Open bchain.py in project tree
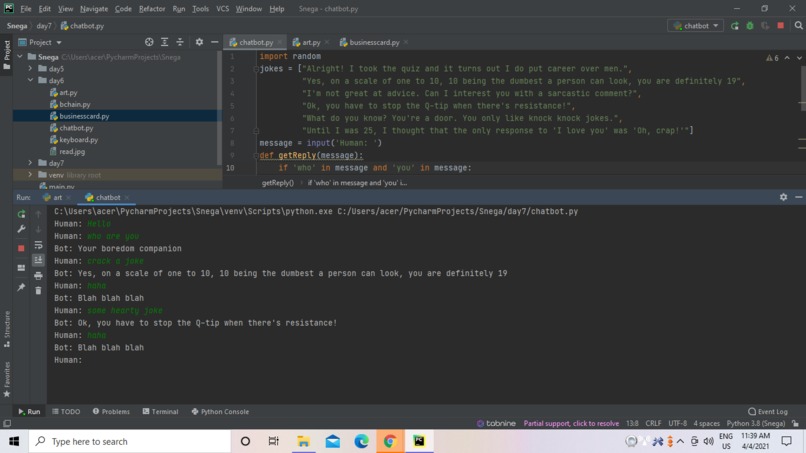Image resolution: width=806 pixels, height=453 pixels. [x=69, y=104]
